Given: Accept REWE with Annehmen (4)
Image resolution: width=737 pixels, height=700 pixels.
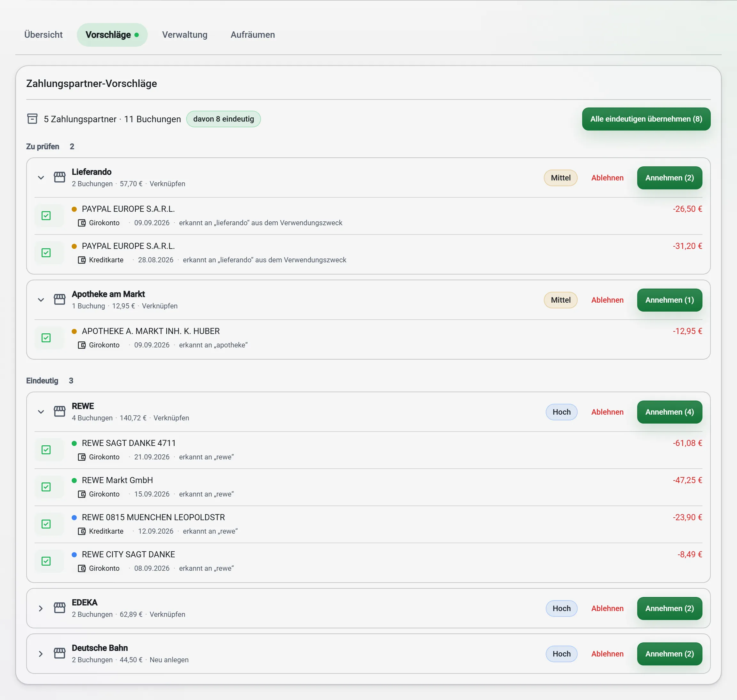Looking at the screenshot, I should click(670, 412).
